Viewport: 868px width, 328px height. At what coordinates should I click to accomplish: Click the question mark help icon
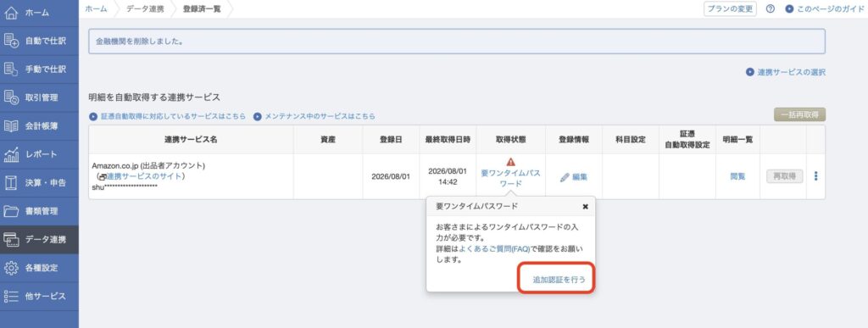[x=770, y=8]
